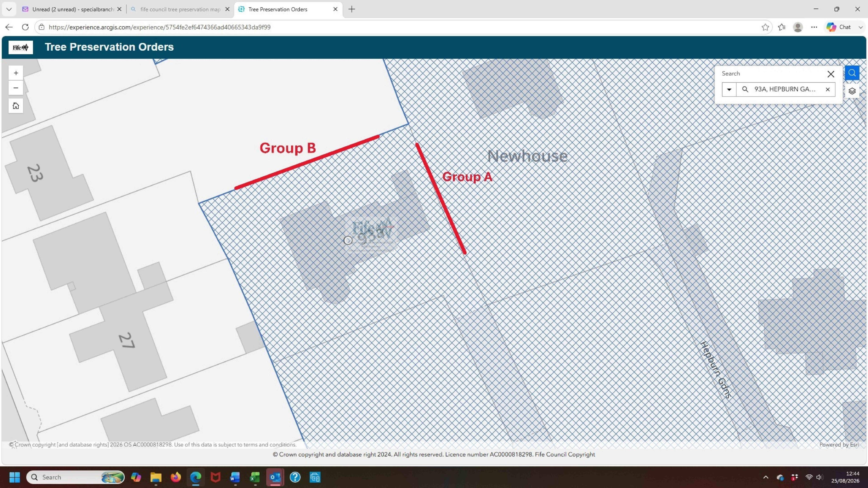Open Excel from the taskbar
The height and width of the screenshot is (488, 868).
pos(255,477)
